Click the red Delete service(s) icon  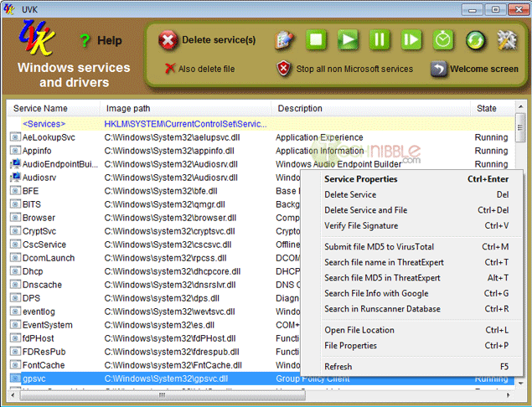pos(168,40)
